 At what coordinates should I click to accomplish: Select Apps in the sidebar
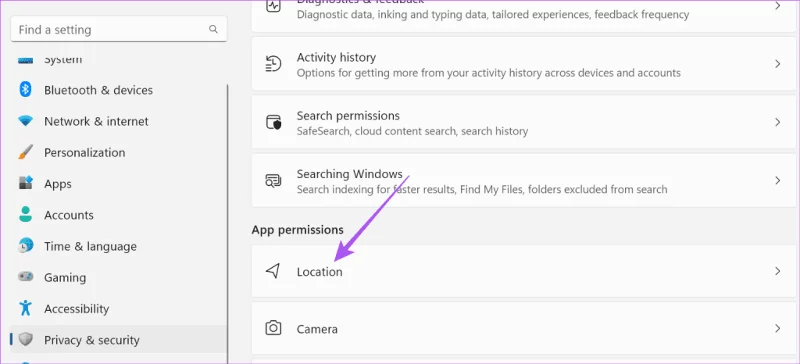pos(58,184)
